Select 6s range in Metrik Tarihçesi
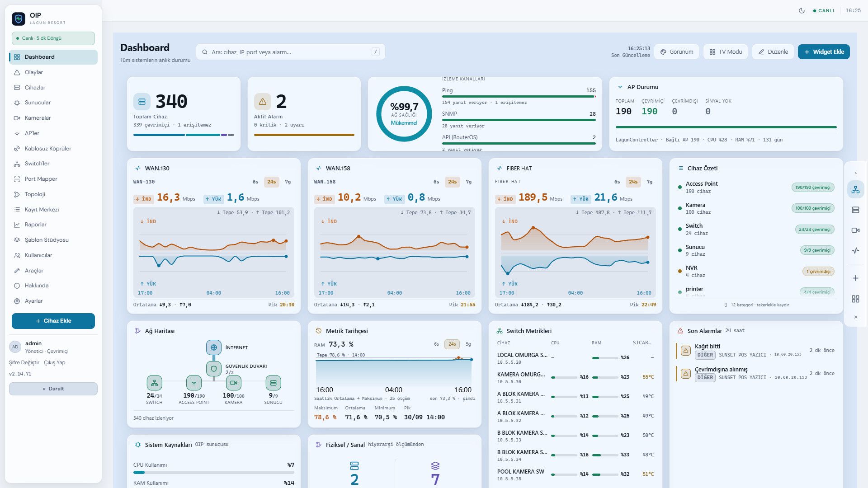 [436, 344]
